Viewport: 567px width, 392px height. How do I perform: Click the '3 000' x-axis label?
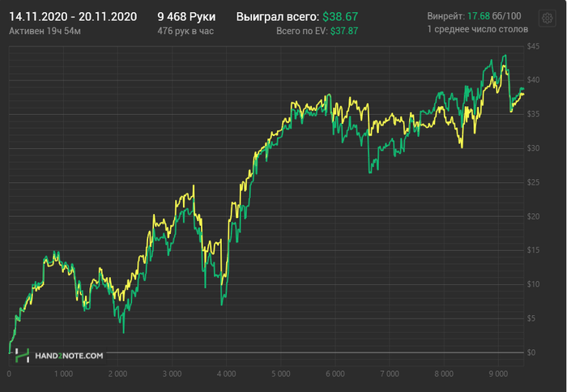pyautogui.click(x=172, y=374)
